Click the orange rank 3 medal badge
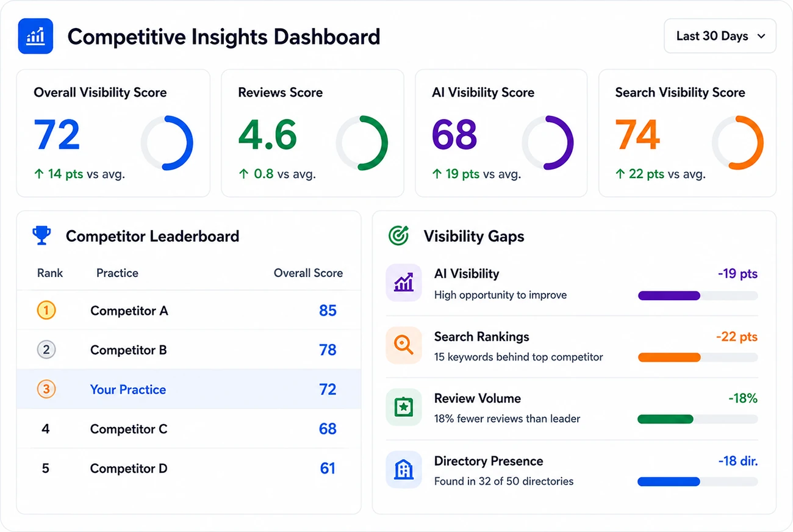 tap(46, 389)
